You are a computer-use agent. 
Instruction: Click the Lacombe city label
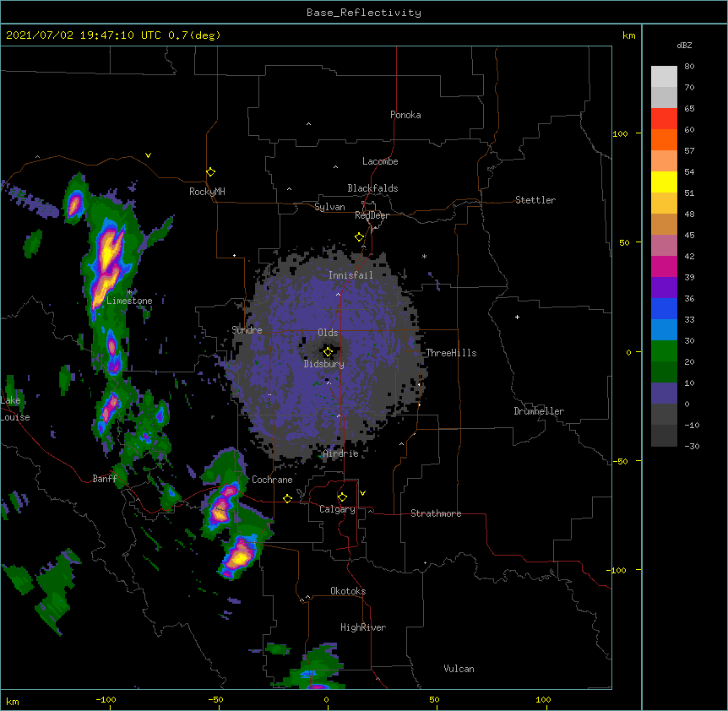pyautogui.click(x=380, y=161)
